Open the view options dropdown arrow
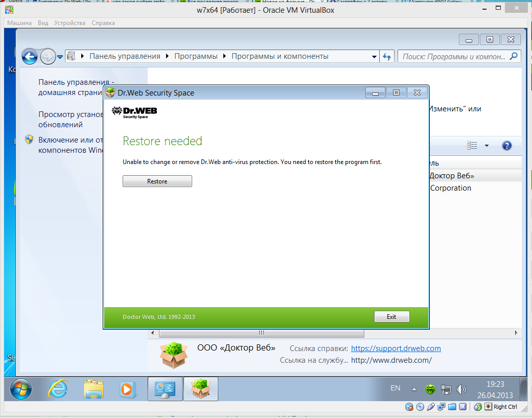Viewport: 532px width, 418px height. point(487,146)
